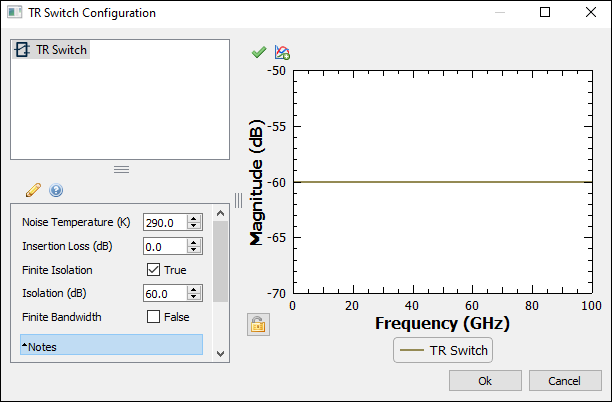Click the Noise Temperature (K) label
Image resolution: width=612 pixels, height=402 pixels.
coord(76,222)
